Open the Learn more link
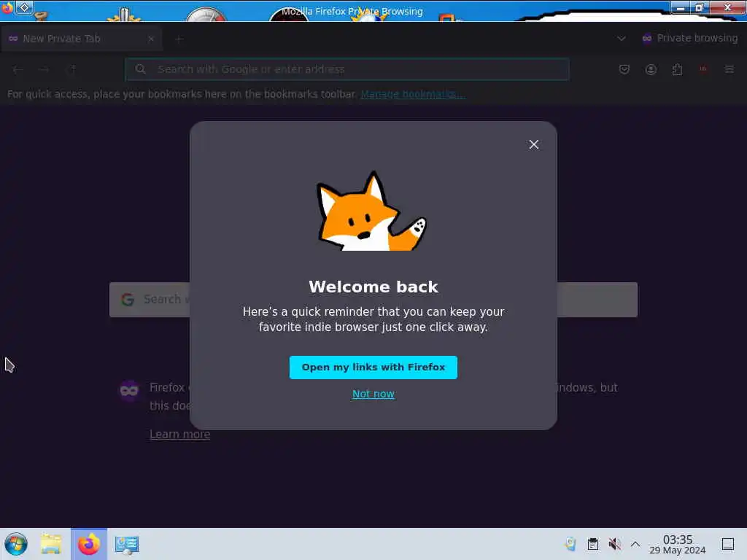Screen dimensions: 747x560 180,435
